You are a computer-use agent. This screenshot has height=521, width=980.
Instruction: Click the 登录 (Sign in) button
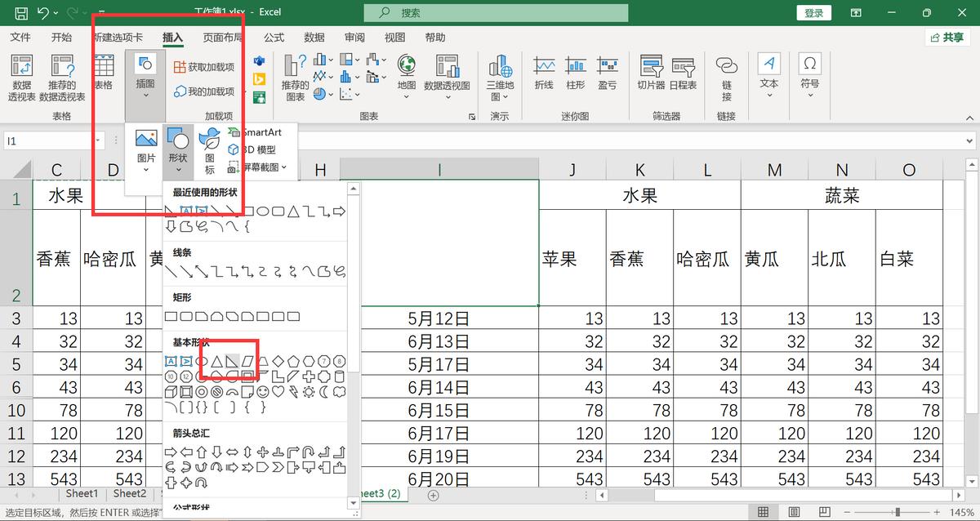(x=813, y=12)
